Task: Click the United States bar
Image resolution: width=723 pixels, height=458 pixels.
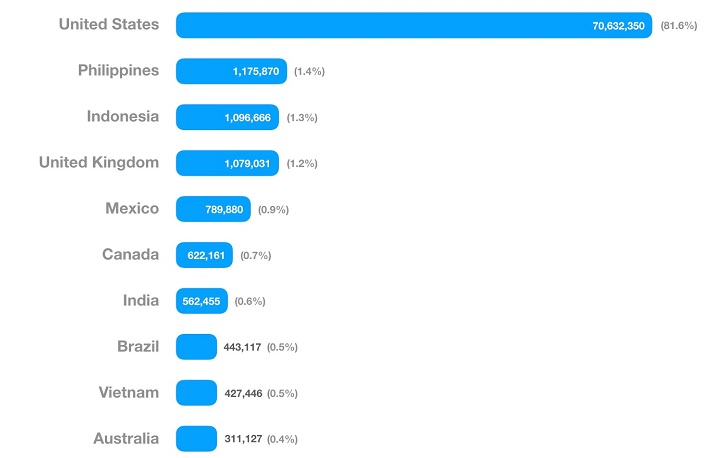Action: point(413,25)
